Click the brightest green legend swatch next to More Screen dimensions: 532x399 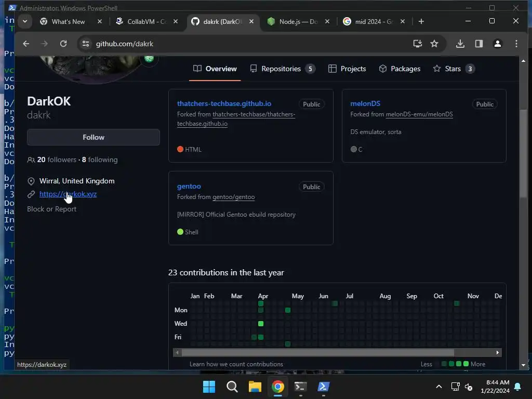[466, 364]
